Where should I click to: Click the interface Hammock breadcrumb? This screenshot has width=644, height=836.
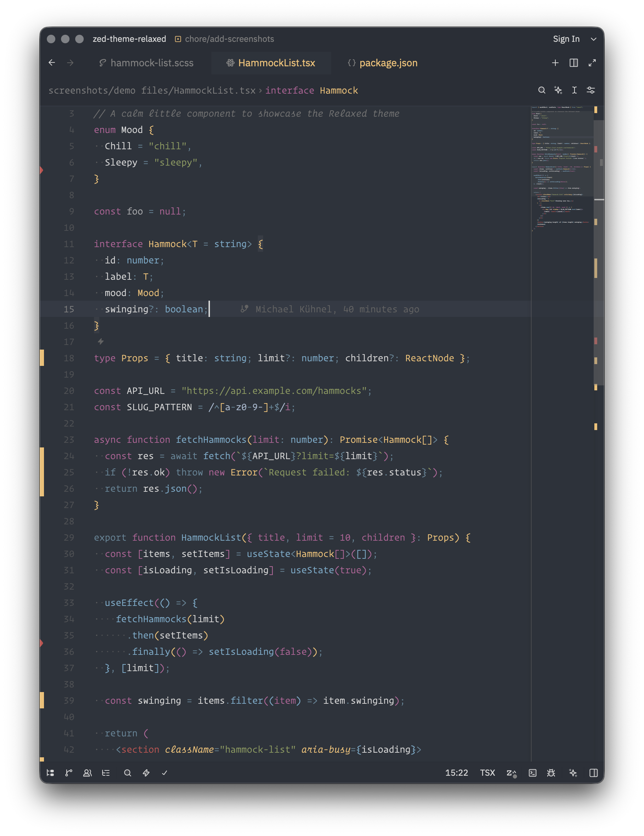(x=312, y=90)
